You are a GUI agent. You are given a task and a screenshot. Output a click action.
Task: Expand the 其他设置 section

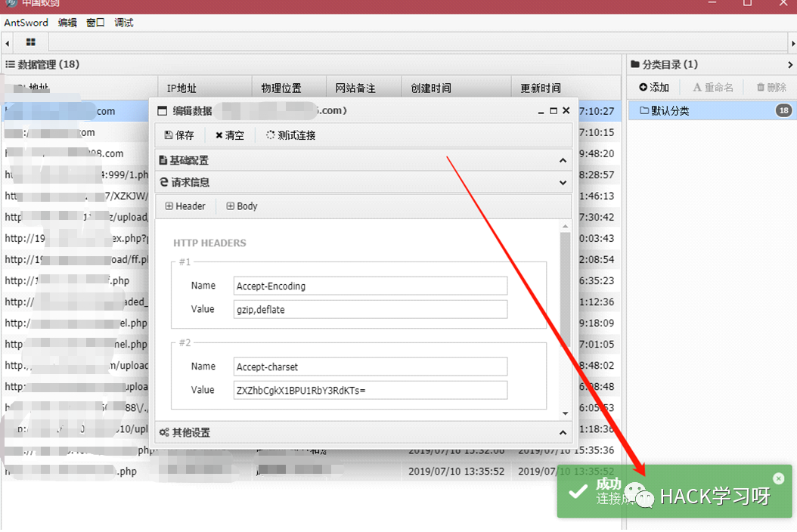coord(364,432)
